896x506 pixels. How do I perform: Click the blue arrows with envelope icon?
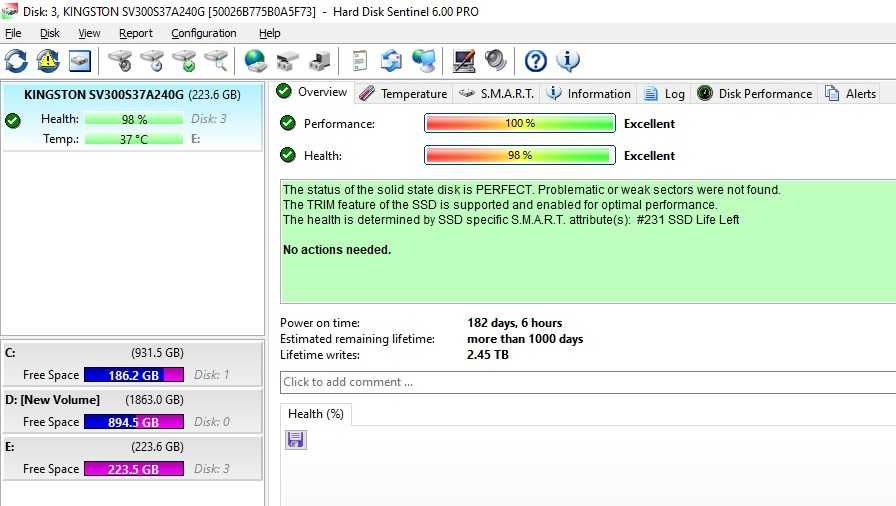click(x=391, y=61)
